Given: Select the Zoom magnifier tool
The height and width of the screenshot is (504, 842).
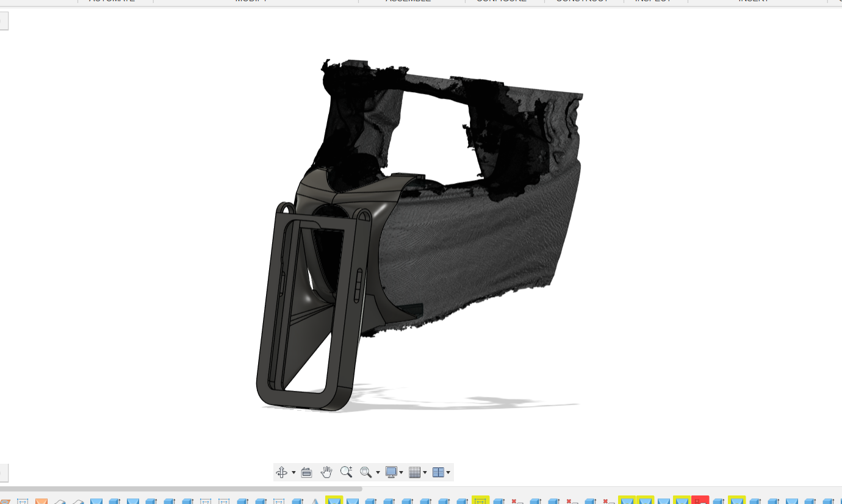Looking at the screenshot, I should coord(347,472).
